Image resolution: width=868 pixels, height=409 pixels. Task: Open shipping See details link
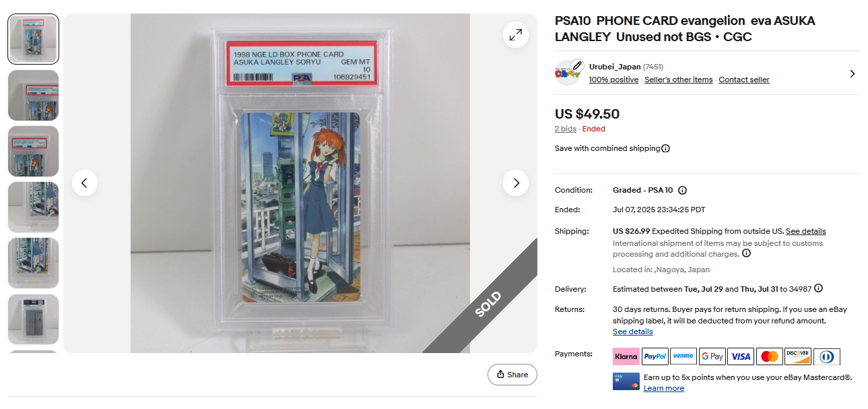point(805,231)
